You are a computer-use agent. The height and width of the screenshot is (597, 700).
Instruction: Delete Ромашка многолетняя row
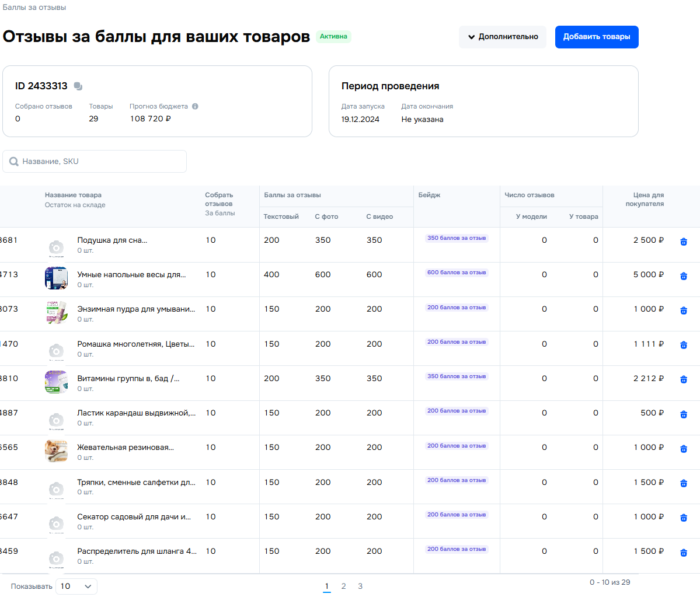tap(684, 345)
